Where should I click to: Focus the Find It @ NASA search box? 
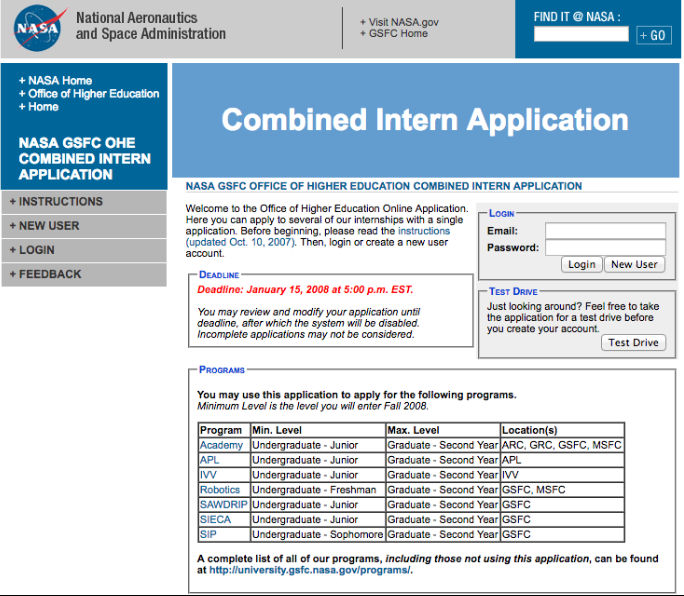pos(581,34)
